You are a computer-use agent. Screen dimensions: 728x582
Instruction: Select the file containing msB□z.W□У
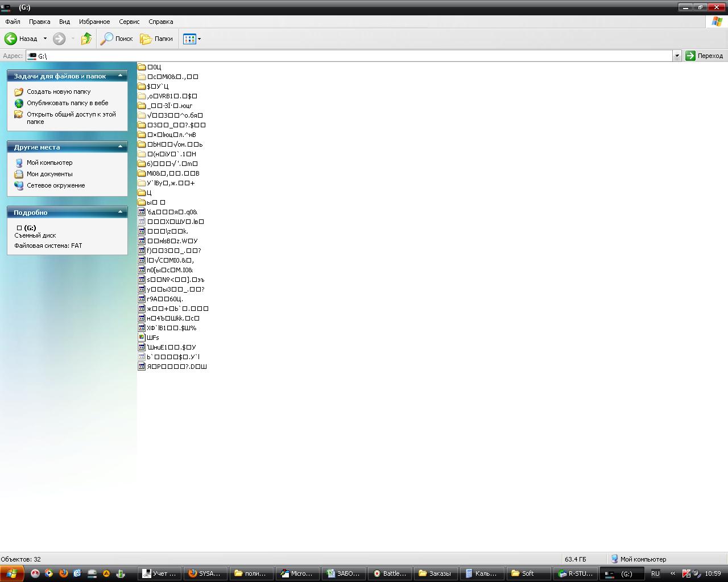(168, 241)
